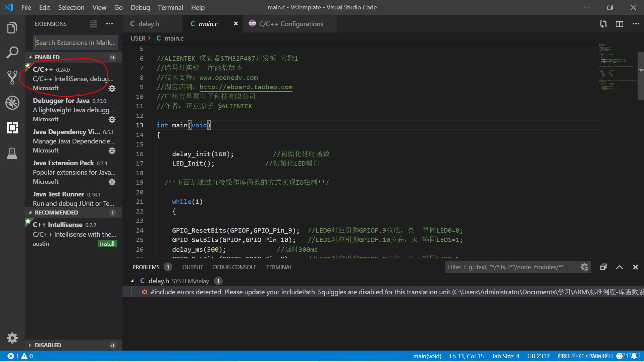
Task: Focus the Search Extensions input field
Action: click(x=75, y=43)
